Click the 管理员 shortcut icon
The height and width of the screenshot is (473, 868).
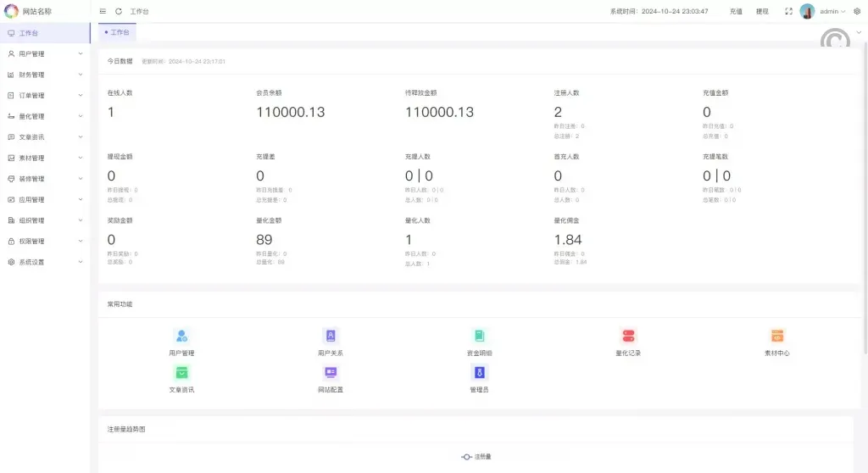tap(479, 372)
